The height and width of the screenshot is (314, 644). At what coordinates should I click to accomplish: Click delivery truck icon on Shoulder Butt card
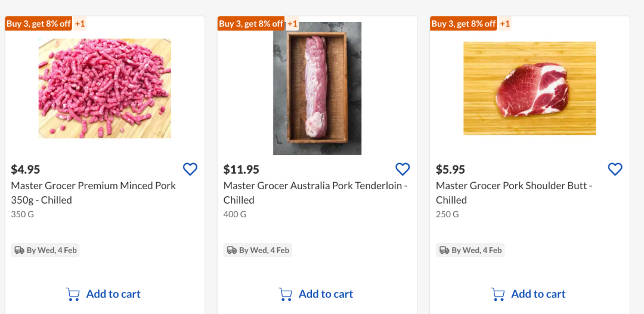(x=444, y=250)
